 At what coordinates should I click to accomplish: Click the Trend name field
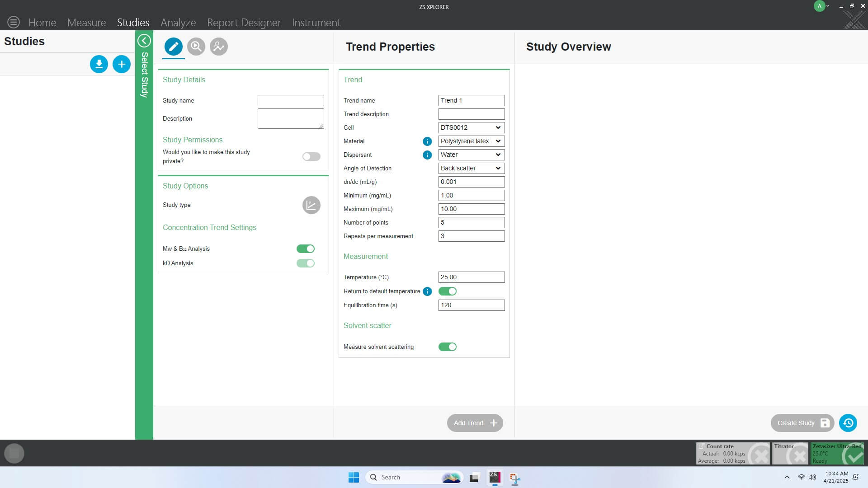pos(472,101)
